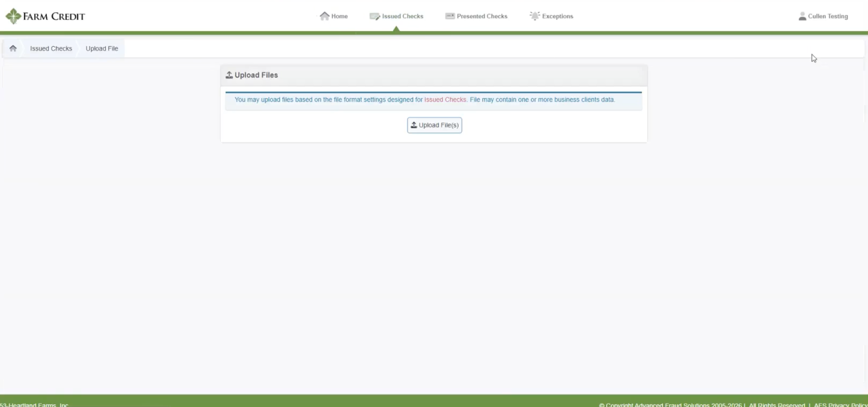Go to Presented Checks label in navbar

click(x=482, y=16)
